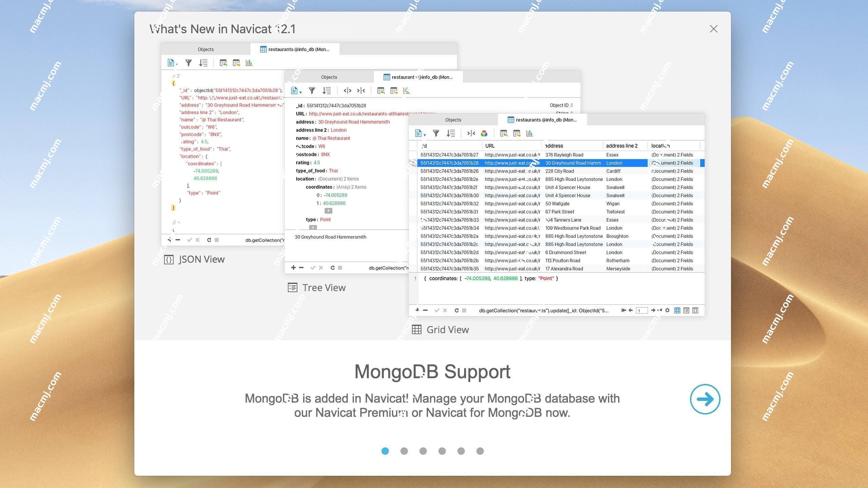Click export table icon in Tree View toolbar

(x=394, y=90)
